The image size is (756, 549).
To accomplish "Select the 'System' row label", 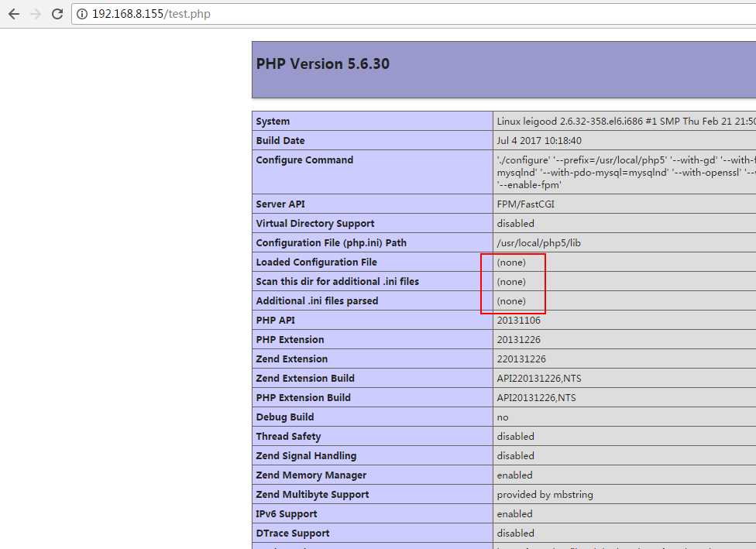I will (273, 122).
